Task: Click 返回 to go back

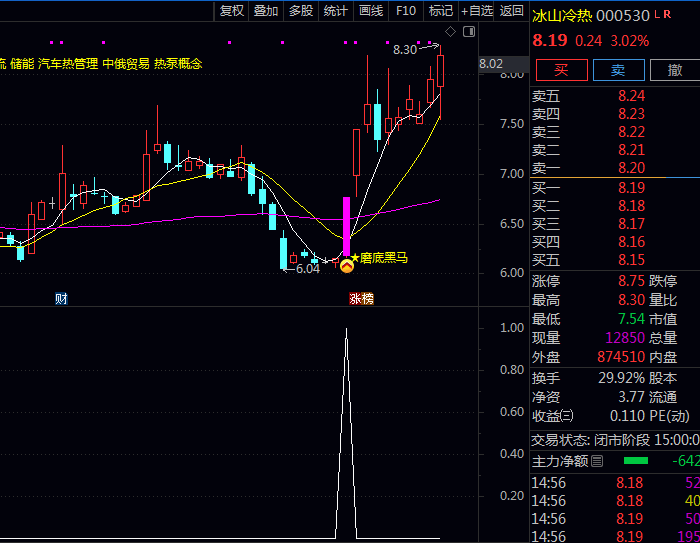Action: [511, 11]
